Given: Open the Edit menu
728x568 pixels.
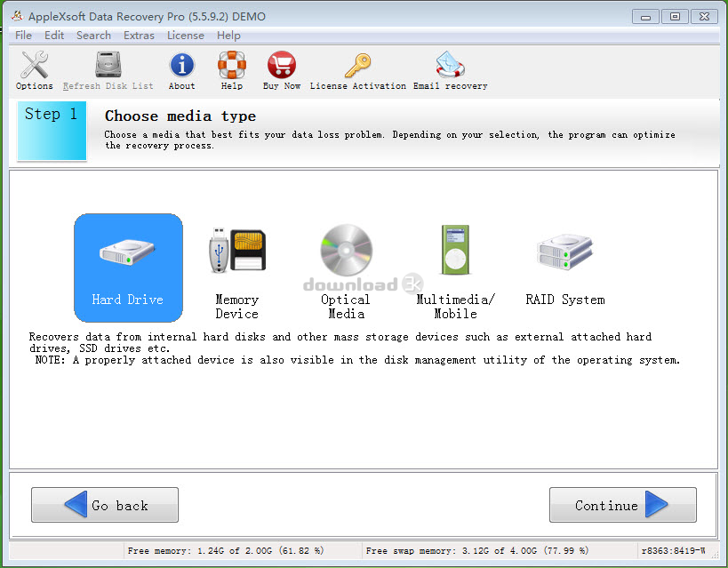Looking at the screenshot, I should point(54,36).
